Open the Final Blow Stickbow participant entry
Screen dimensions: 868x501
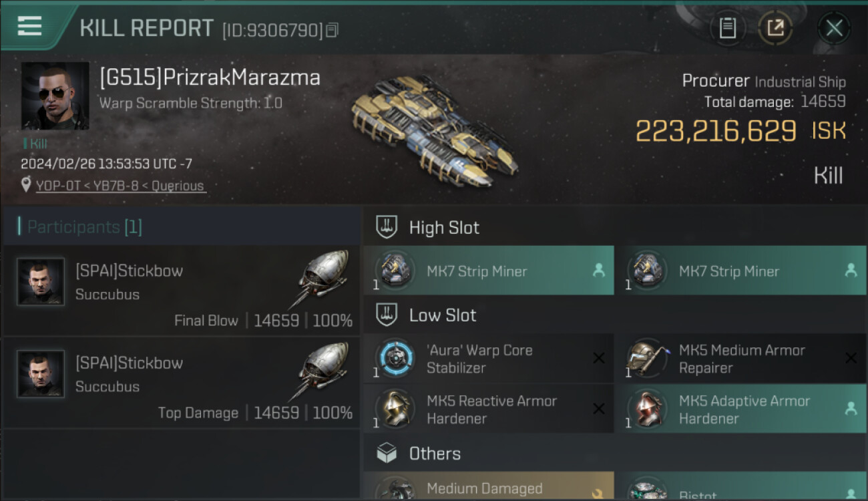tap(181, 291)
